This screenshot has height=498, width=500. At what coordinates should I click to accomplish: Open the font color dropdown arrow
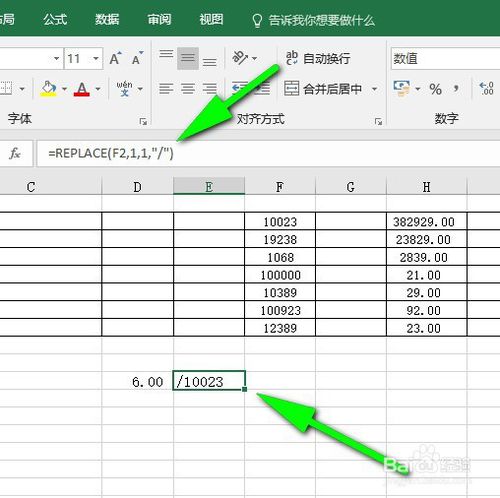[98, 89]
